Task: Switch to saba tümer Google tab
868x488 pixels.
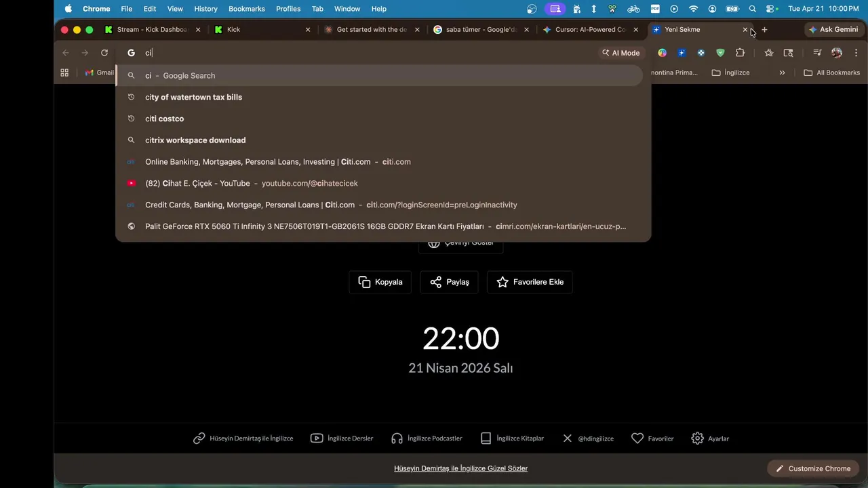Action: tap(480, 30)
